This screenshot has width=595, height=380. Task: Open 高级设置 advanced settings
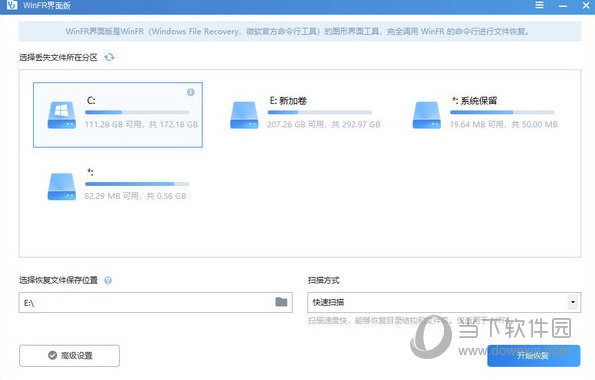coord(69,356)
